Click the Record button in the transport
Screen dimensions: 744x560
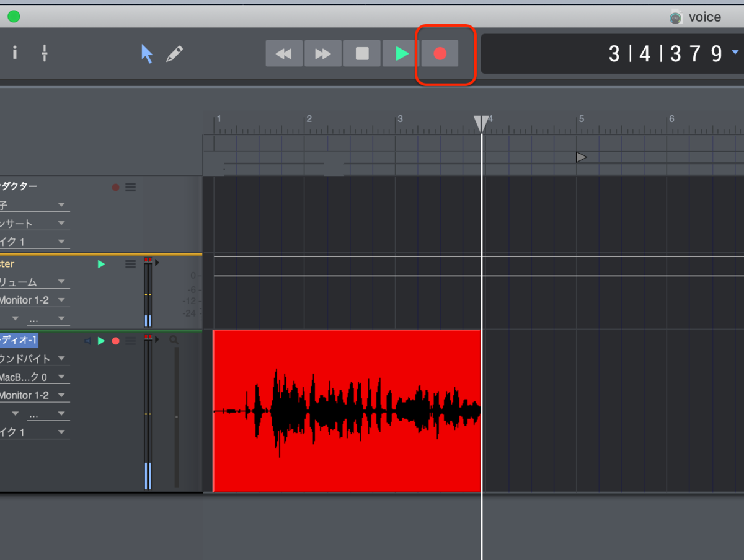point(440,53)
